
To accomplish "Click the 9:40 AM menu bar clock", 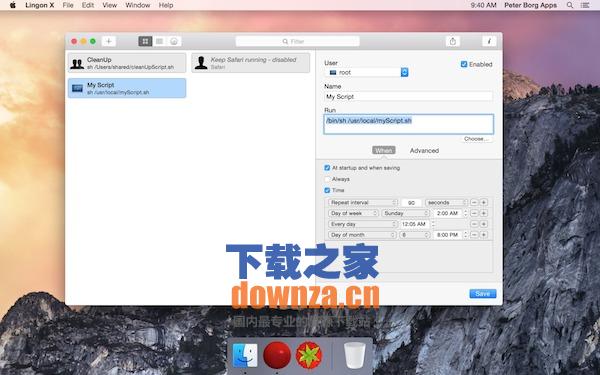I will (x=483, y=5).
